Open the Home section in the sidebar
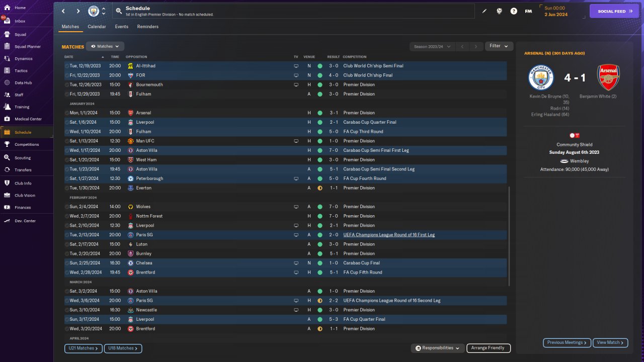Image resolution: width=644 pixels, height=362 pixels. pyautogui.click(x=20, y=8)
